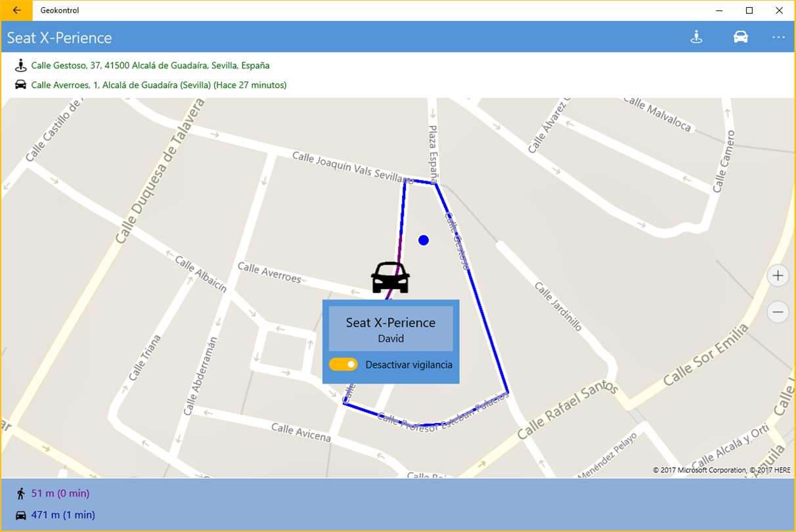The height and width of the screenshot is (532, 796).
Task: Center map on the car toolbar icon
Action: tap(740, 37)
